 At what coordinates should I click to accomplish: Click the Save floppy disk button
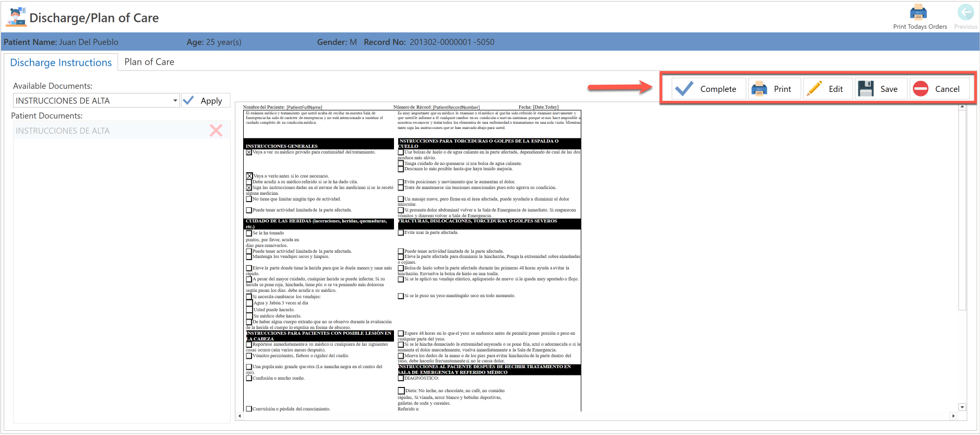click(x=881, y=89)
